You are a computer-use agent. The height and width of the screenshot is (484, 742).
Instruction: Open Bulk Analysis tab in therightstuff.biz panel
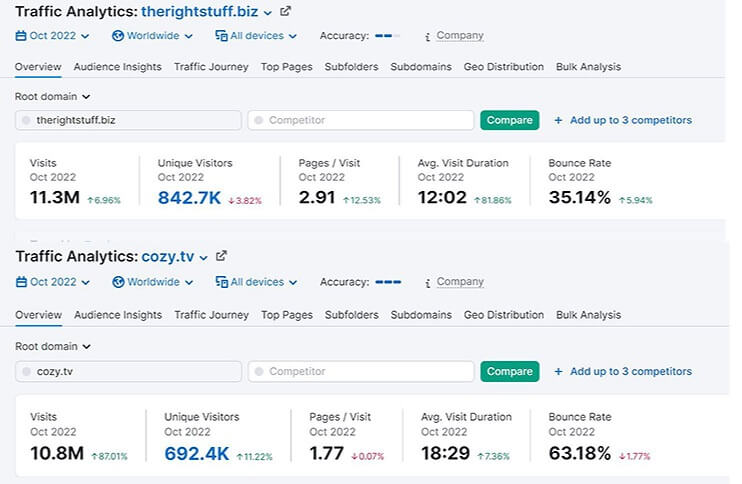click(x=588, y=67)
